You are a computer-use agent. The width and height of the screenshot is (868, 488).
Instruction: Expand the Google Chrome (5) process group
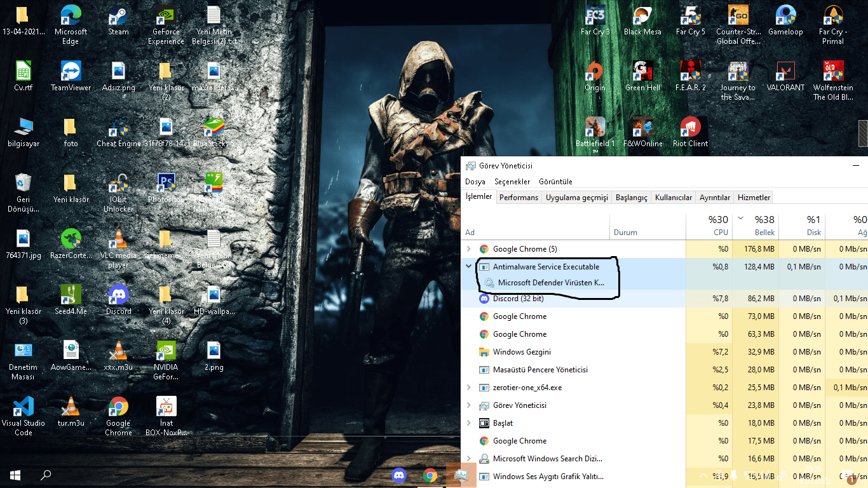tap(469, 249)
